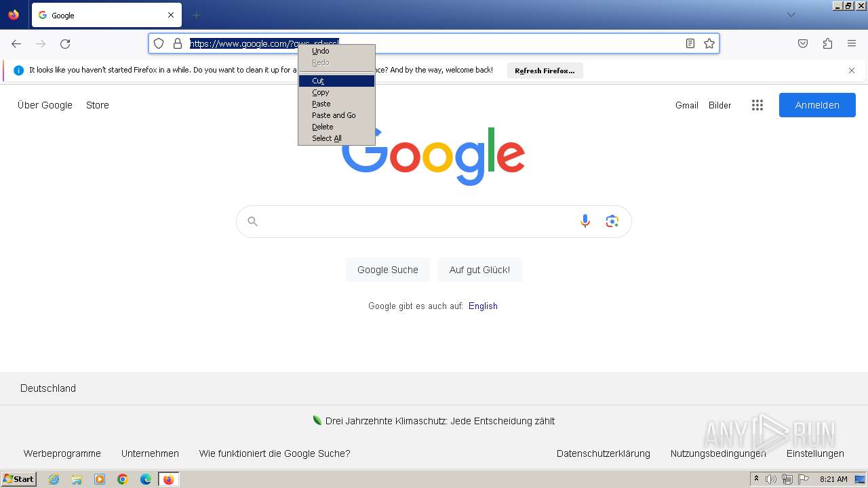Open Extensions puzzle icon

click(827, 44)
